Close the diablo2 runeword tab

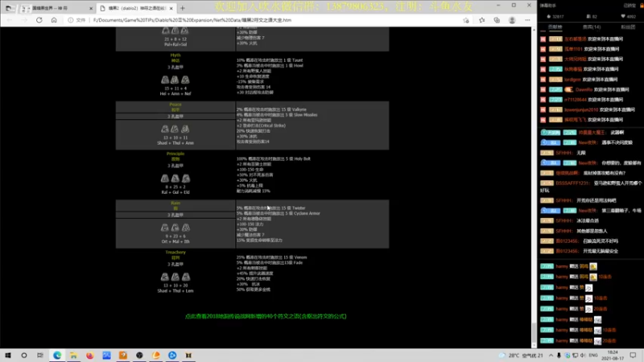pos(171,8)
